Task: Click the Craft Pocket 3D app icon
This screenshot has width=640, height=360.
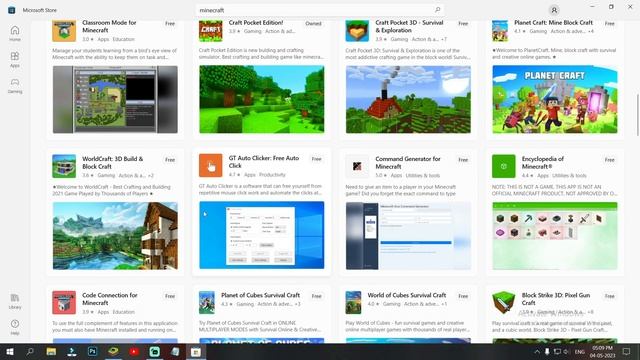Action: pyautogui.click(x=357, y=30)
